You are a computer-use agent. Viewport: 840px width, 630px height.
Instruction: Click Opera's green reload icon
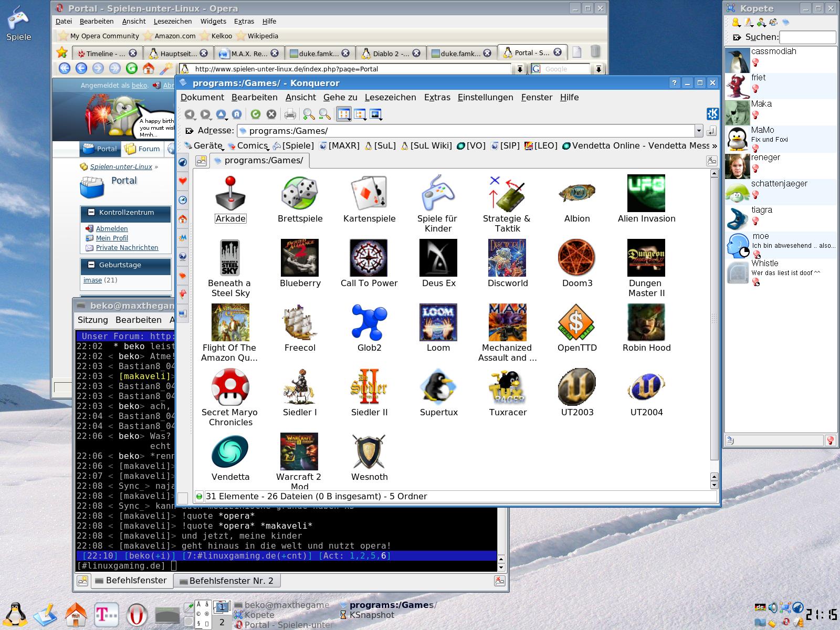click(x=132, y=68)
